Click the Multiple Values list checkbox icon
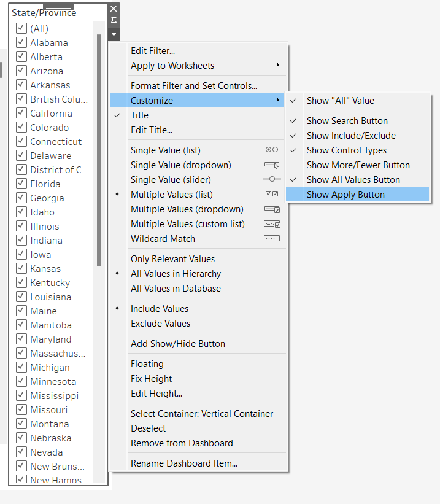 pyautogui.click(x=271, y=195)
